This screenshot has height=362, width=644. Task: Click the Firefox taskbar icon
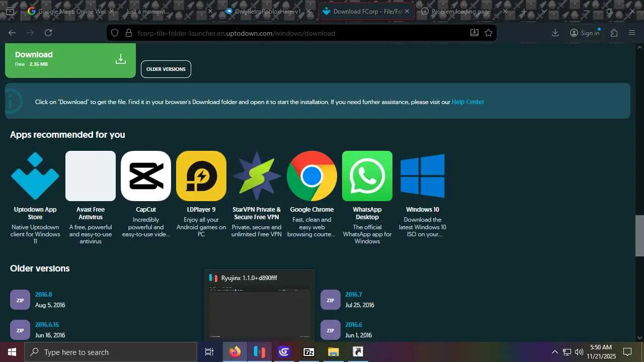click(x=235, y=352)
